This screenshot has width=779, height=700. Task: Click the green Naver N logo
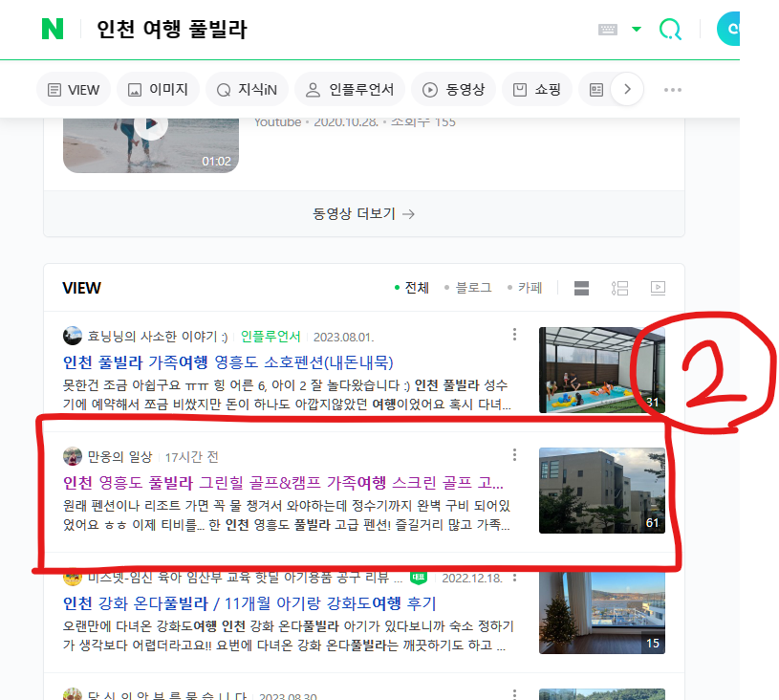(53, 29)
